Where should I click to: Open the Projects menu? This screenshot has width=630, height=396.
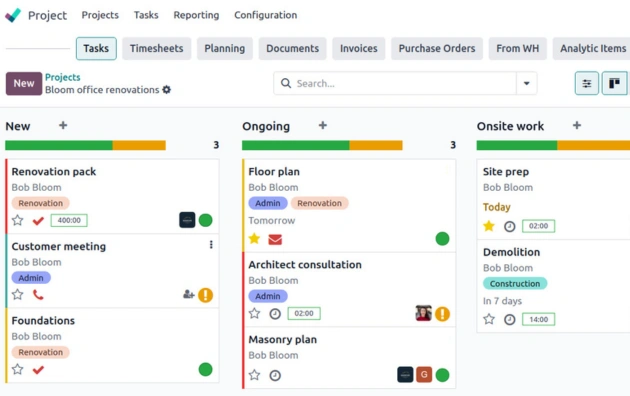(100, 15)
